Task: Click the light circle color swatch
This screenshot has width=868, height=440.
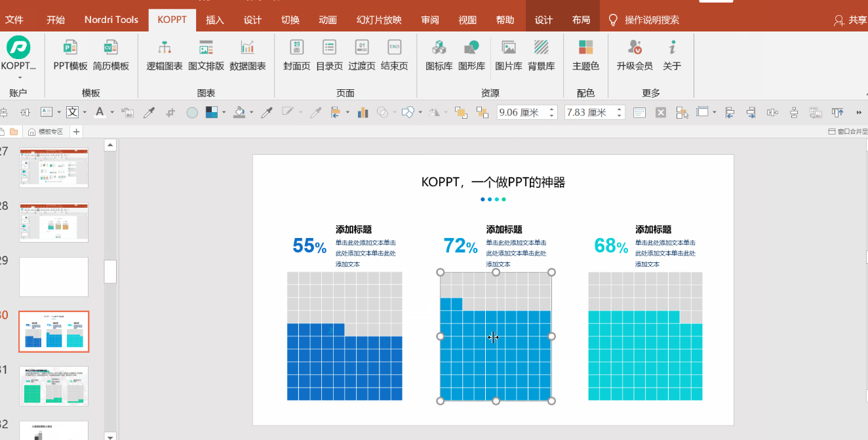Action: coord(192,113)
